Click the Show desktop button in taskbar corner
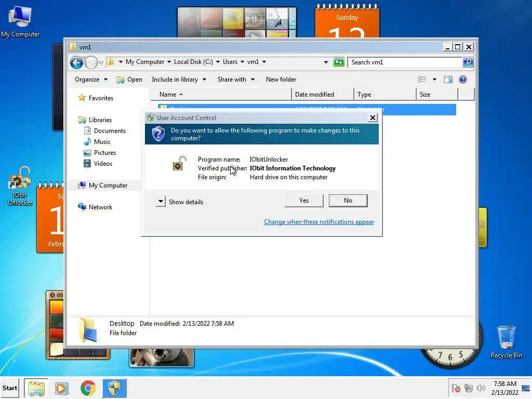The image size is (532, 399). (x=526, y=388)
